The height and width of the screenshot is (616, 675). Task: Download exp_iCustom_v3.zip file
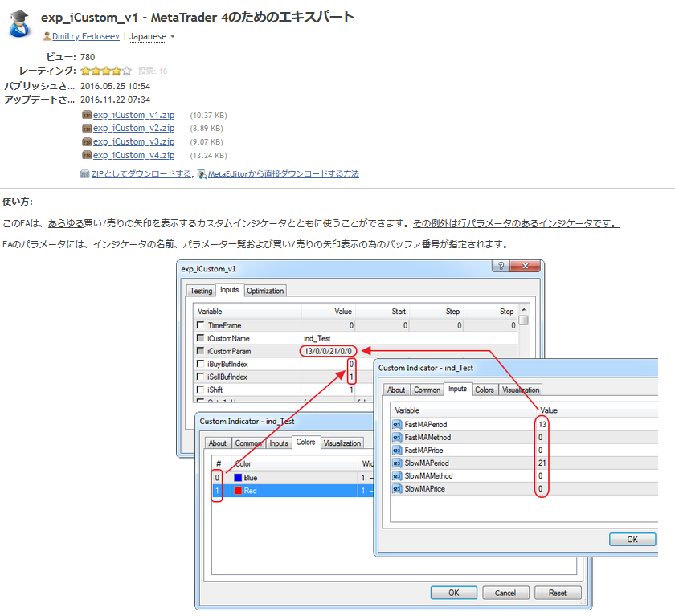pyautogui.click(x=134, y=141)
